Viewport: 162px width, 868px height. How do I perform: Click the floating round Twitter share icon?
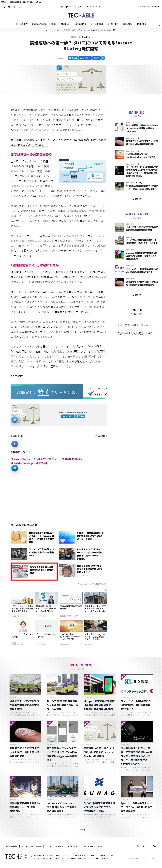(15, 419)
